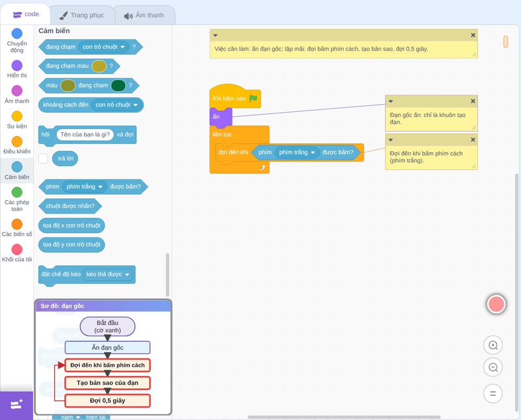Click the add extension button
521x420 pixels.
click(x=17, y=405)
